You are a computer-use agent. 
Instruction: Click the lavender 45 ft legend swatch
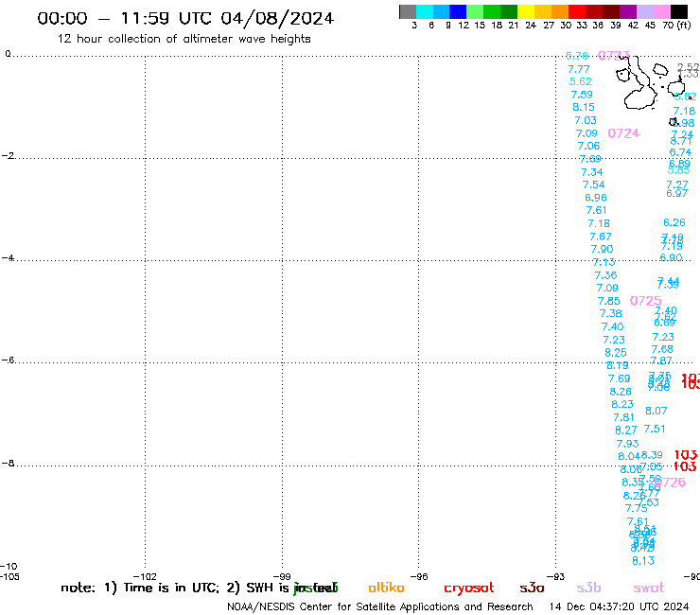click(644, 11)
